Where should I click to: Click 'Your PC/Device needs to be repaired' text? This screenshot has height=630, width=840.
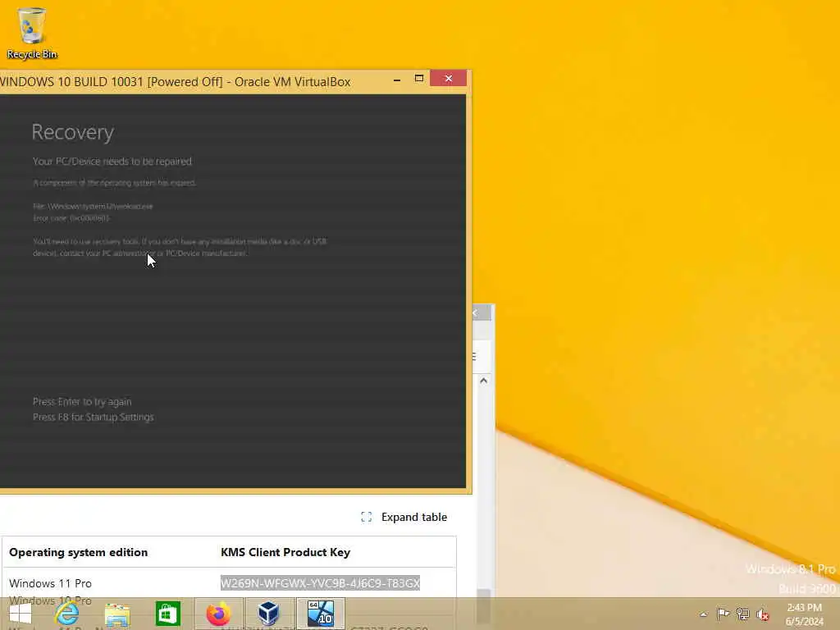coord(112,162)
